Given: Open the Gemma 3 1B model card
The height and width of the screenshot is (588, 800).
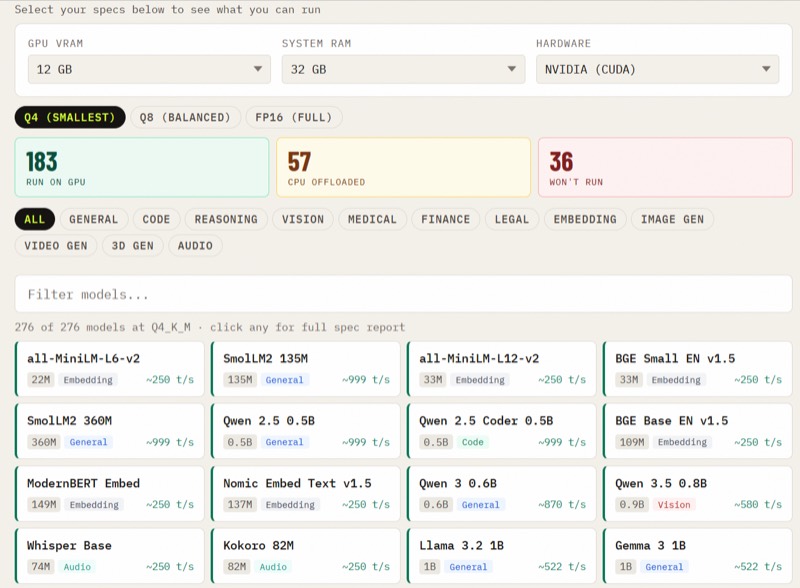Looking at the screenshot, I should [x=697, y=556].
